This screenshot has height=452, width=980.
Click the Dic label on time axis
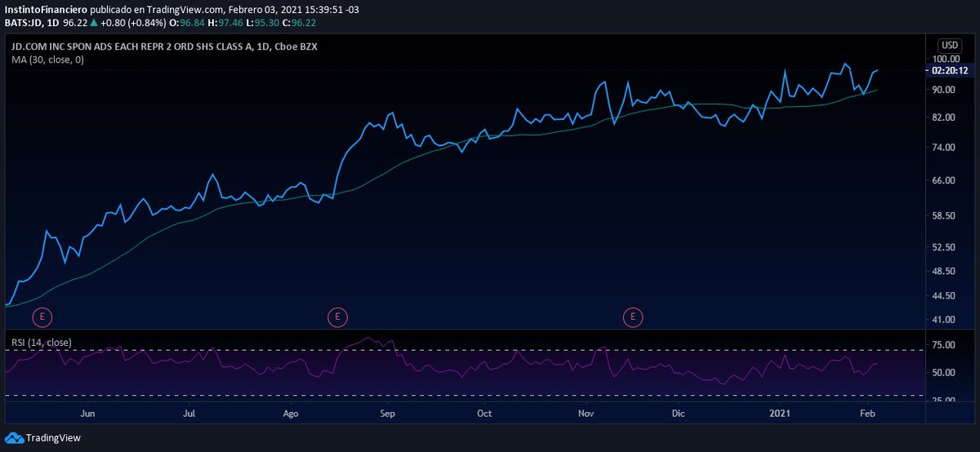click(678, 414)
